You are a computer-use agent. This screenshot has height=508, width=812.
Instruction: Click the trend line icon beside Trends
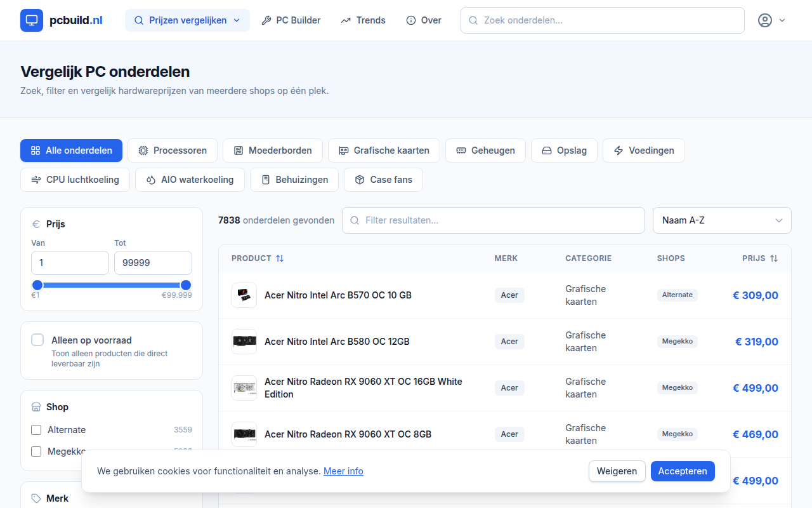(346, 20)
